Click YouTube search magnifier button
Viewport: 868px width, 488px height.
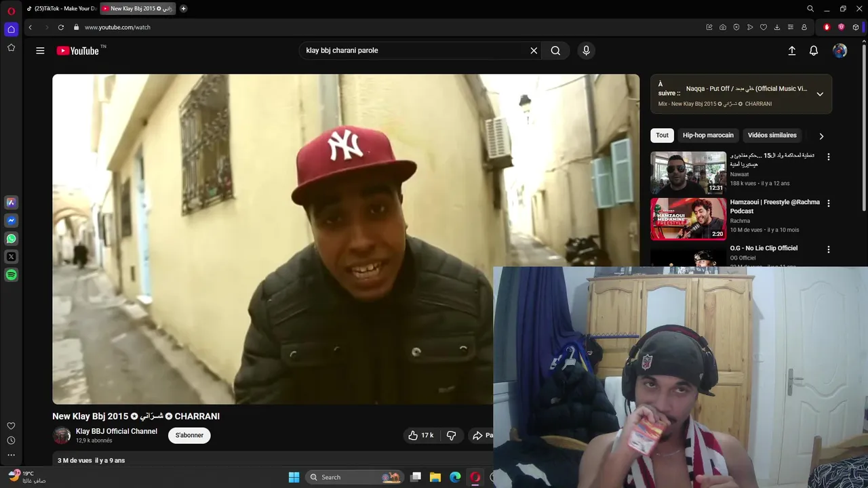(x=555, y=51)
